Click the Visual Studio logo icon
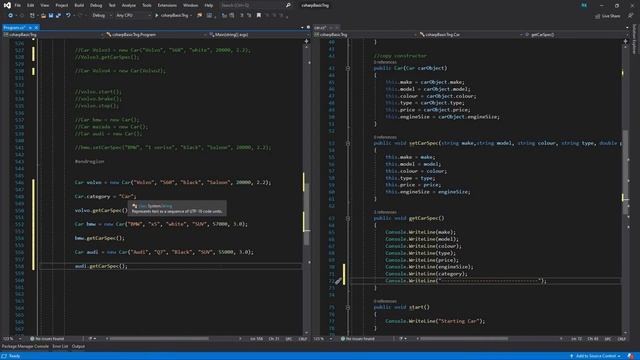This screenshot has width=640, height=360. point(7,5)
